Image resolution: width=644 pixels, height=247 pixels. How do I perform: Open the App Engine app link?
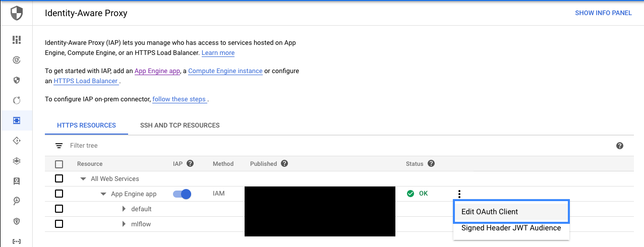point(157,71)
